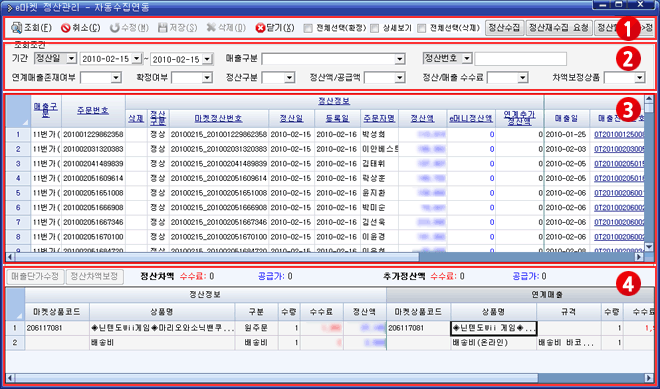Click order number 201001229862358 cell
Screen dimensions: 660x389
click(93, 135)
